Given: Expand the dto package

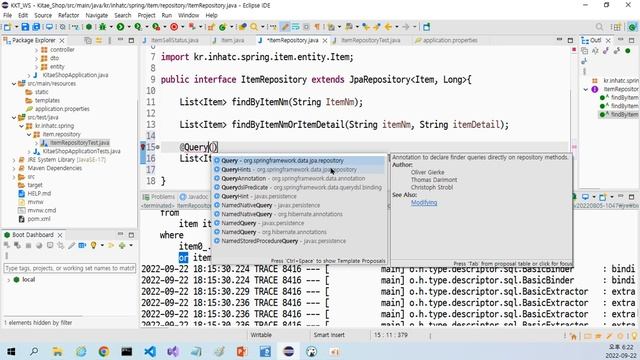Looking at the screenshot, I should pyautogui.click(x=36, y=58).
